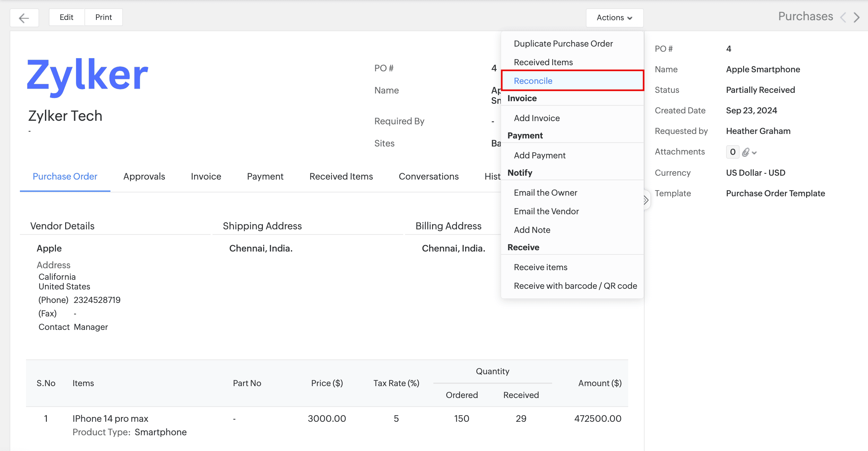Screen dimensions: 868x451
Task: Choose Add Payment in menu
Action: coord(540,155)
